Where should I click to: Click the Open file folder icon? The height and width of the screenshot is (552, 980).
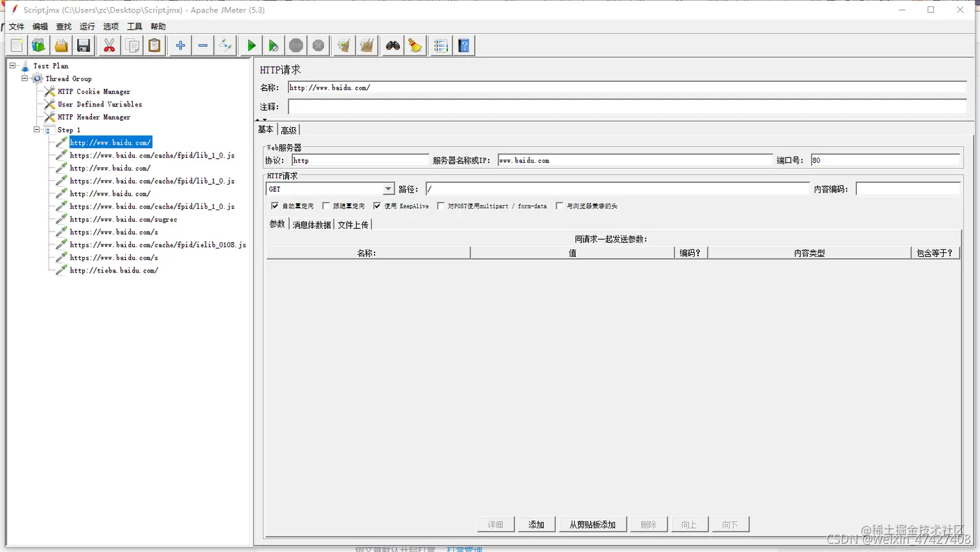tap(61, 45)
